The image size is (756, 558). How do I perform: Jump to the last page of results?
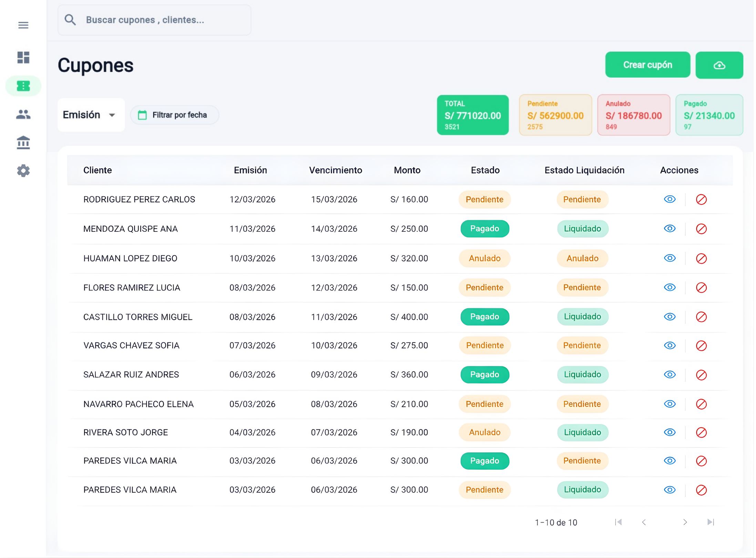point(711,522)
